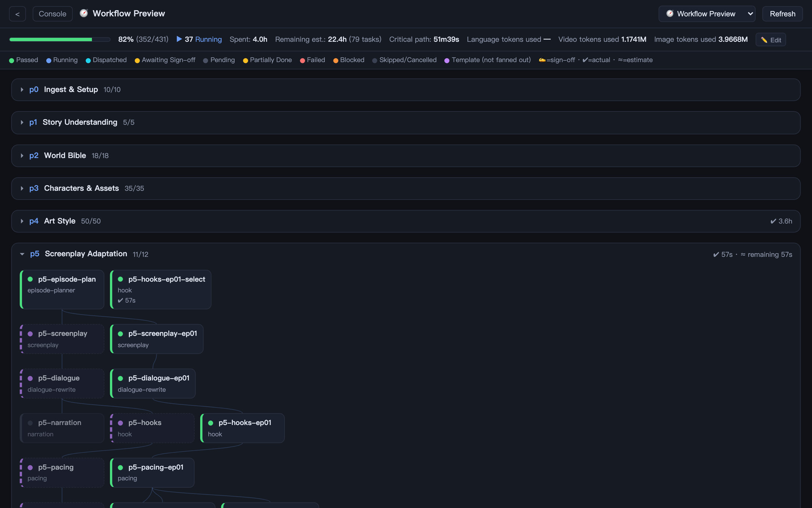812x508 pixels.
Task: Click the red Failed legend dot
Action: pos(302,61)
